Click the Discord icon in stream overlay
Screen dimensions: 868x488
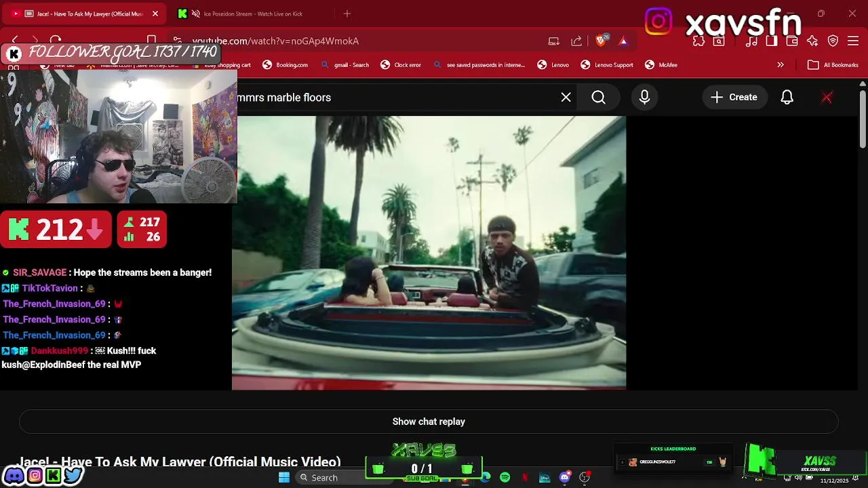[13, 475]
